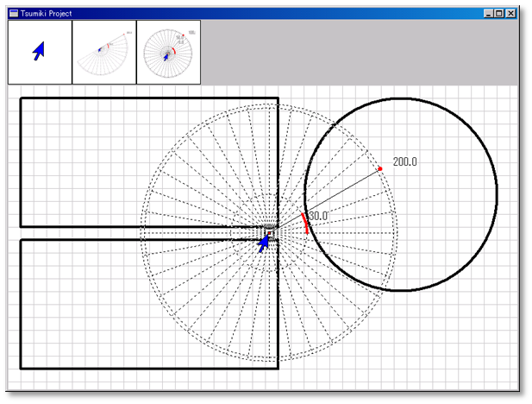532x404 pixels.
Task: Click the thin radial line toward 200.0
Action: point(345,190)
